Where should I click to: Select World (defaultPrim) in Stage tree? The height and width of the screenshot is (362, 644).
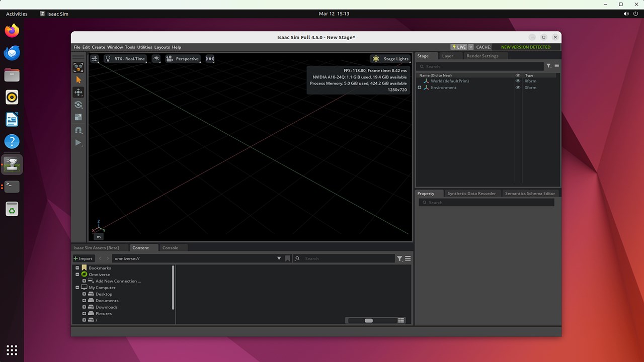(x=450, y=81)
